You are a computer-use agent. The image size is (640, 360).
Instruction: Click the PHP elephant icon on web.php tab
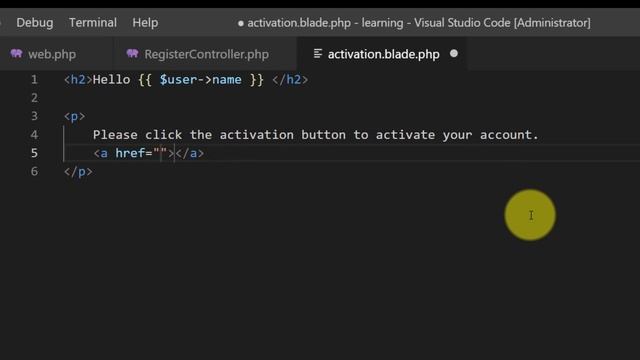(16, 53)
